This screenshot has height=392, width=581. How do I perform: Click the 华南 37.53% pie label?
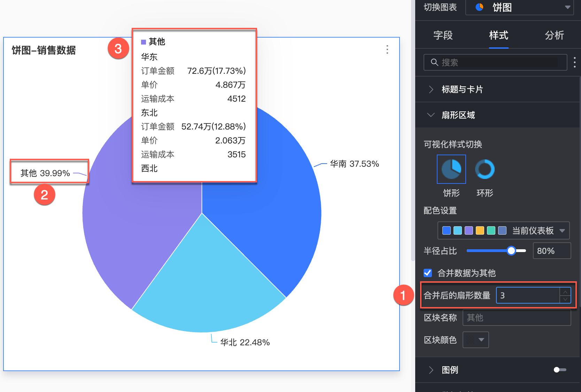click(354, 164)
